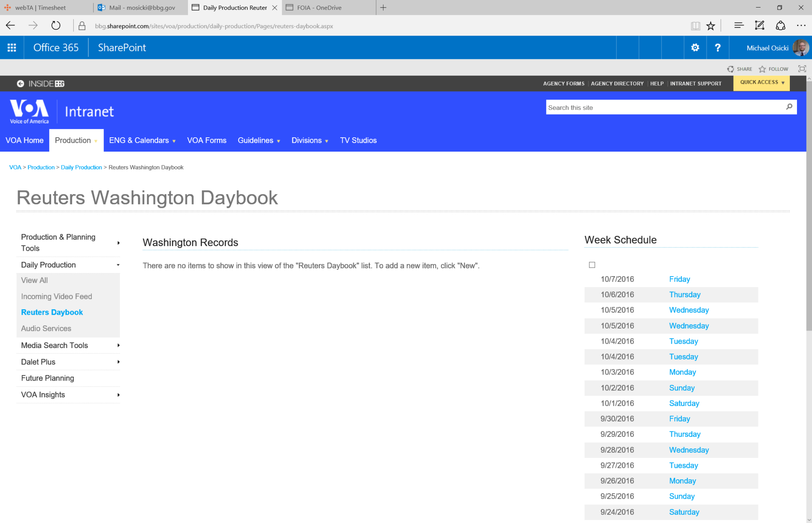Add page to favorites star

[x=710, y=26]
